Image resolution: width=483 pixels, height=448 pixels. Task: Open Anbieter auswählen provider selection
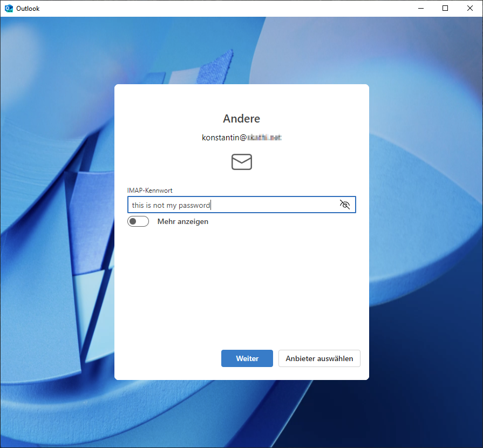pos(319,358)
